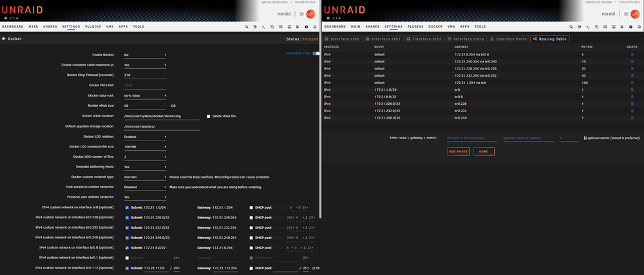Enable DHCP pool checkbox for br0.8 interface
This screenshot has height=275, width=644.
pyautogui.click(x=251, y=248)
